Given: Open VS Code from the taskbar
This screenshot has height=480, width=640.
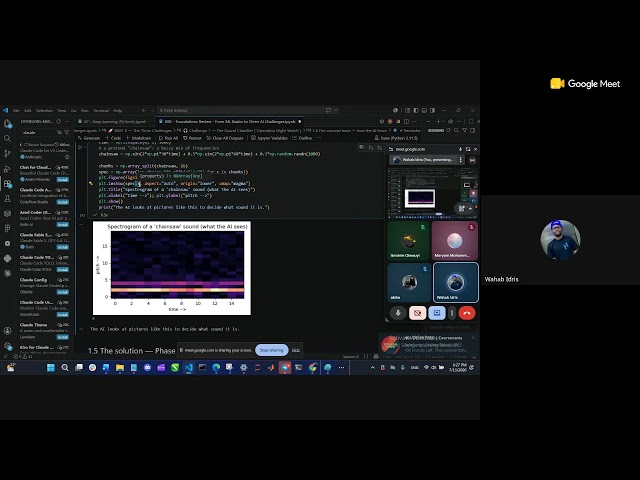Looking at the screenshot, I should pos(189,368).
